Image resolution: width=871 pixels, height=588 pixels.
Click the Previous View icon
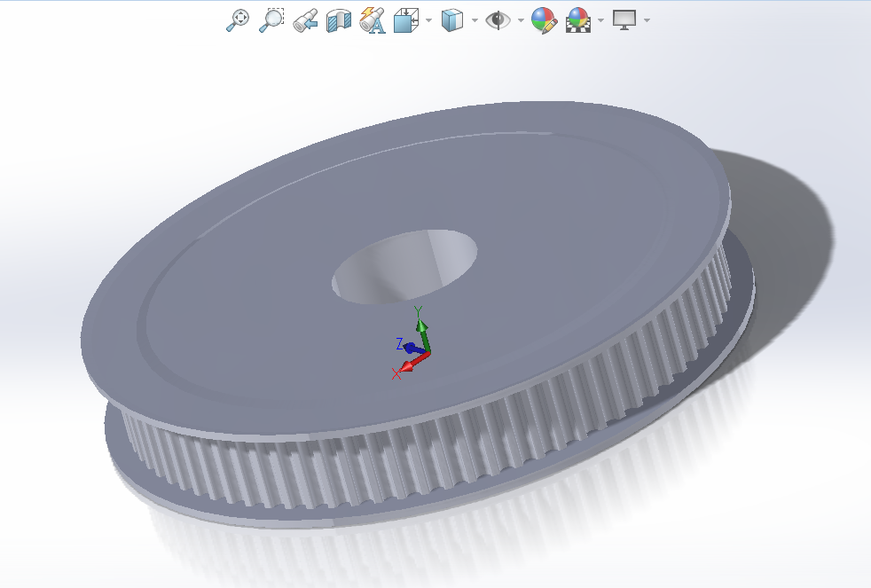coord(305,20)
